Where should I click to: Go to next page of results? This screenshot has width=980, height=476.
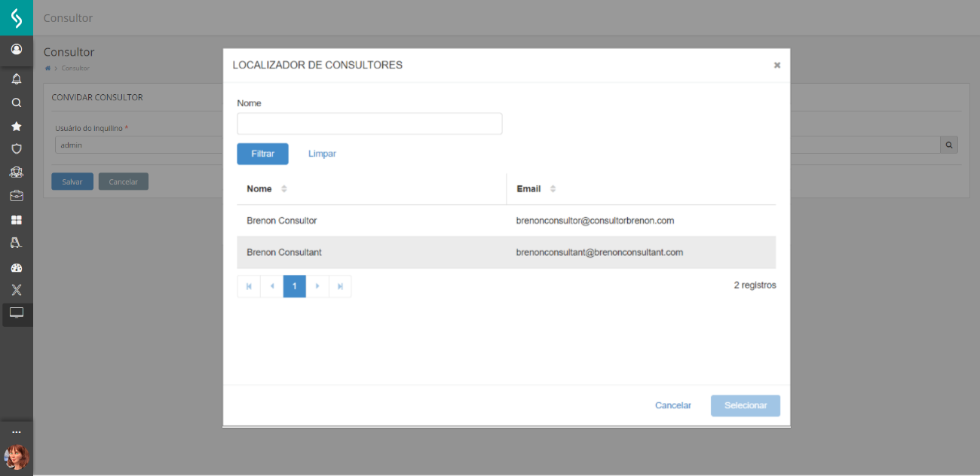pos(317,286)
